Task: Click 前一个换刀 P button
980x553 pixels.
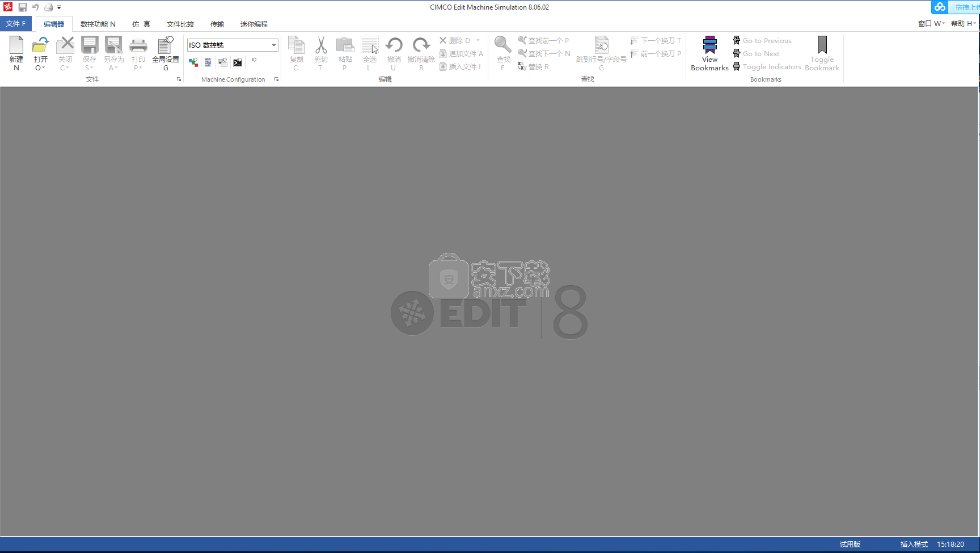Action: pyautogui.click(x=656, y=53)
